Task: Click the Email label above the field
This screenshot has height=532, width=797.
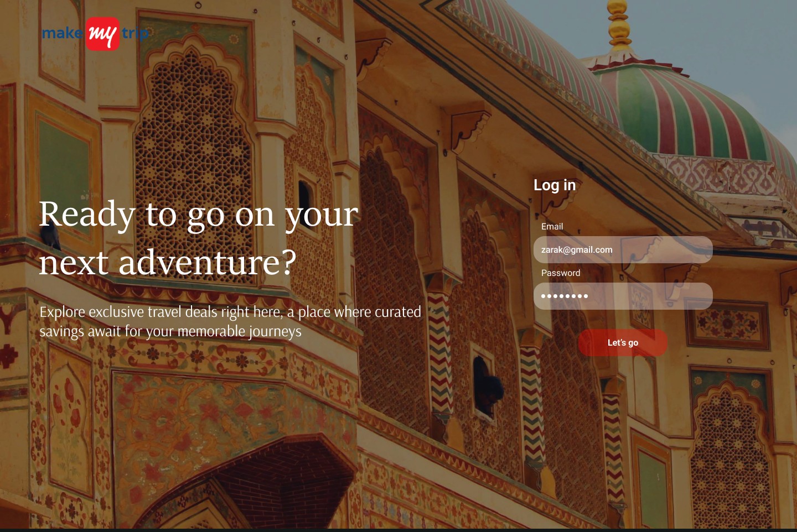Action: click(552, 226)
